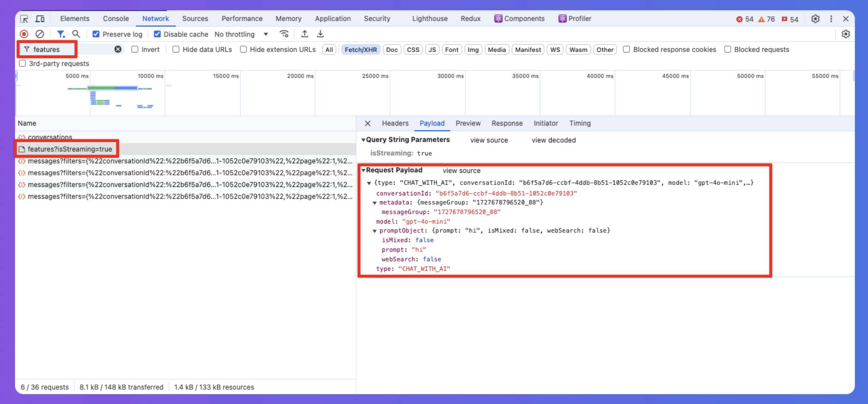
Task: Open the Response detail tab
Action: click(x=507, y=123)
